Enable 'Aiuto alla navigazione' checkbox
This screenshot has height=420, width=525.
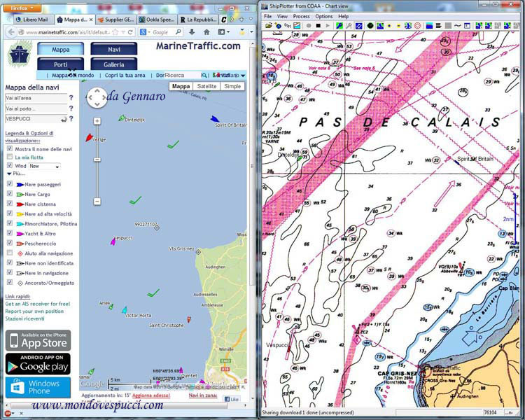click(10, 253)
